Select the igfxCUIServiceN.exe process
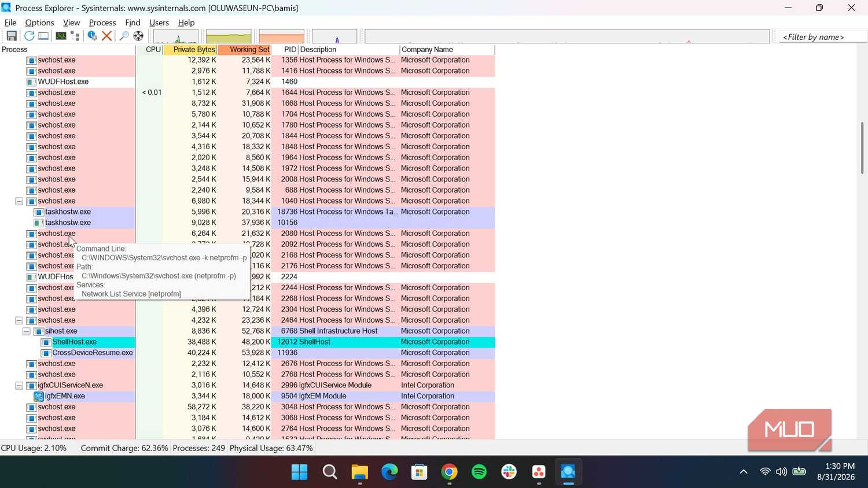This screenshot has width=868, height=488. (70, 386)
